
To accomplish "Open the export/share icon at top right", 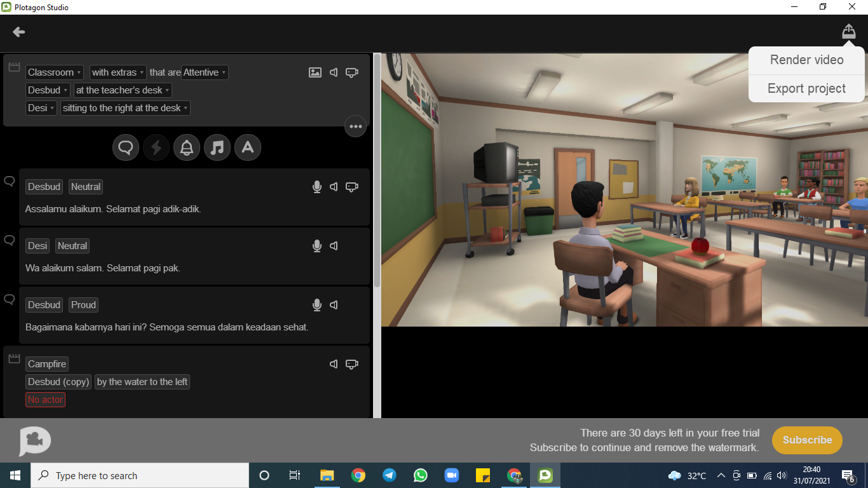I will (849, 31).
